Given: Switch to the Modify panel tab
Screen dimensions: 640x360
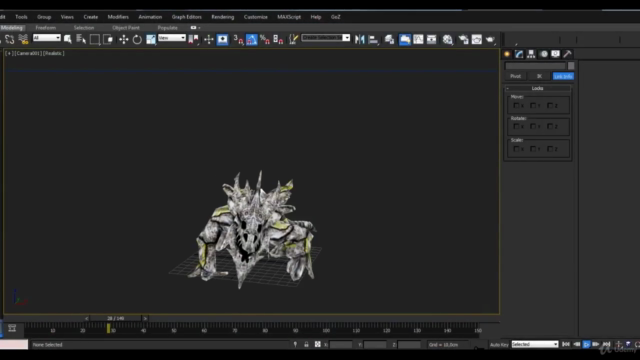Looking at the screenshot, I should (519, 54).
